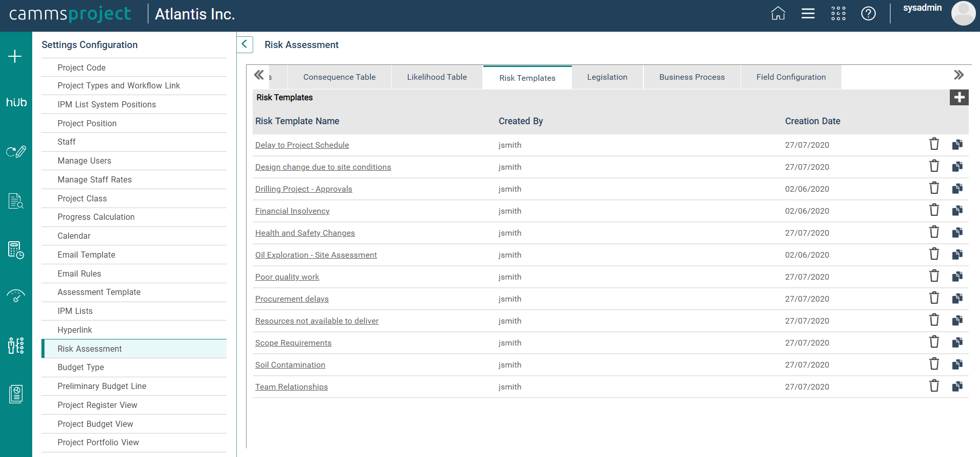The height and width of the screenshot is (457, 980).
Task: Click the pencil edit icon in sidebar
Action: point(16,151)
